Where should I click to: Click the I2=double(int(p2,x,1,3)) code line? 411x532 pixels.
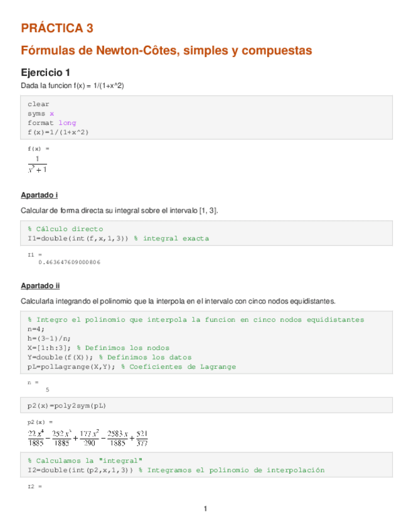tap(80, 469)
